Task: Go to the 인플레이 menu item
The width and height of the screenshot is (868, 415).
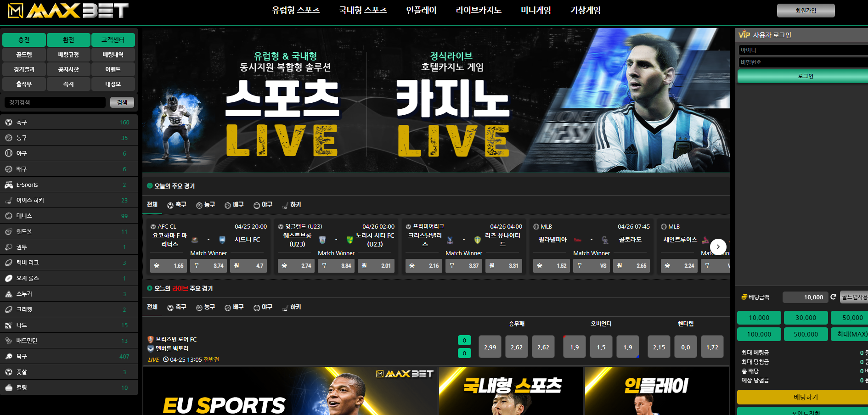Action: pyautogui.click(x=421, y=10)
